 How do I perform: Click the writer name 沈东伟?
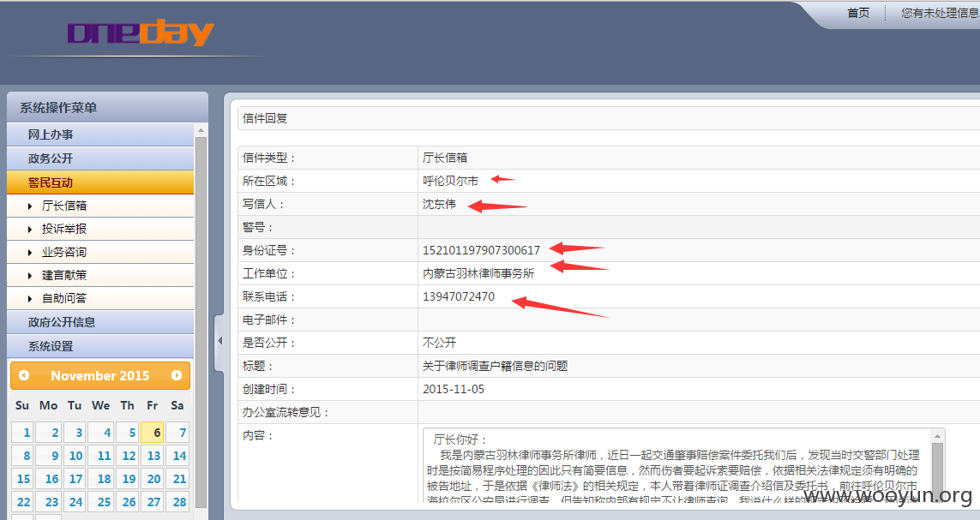click(439, 204)
